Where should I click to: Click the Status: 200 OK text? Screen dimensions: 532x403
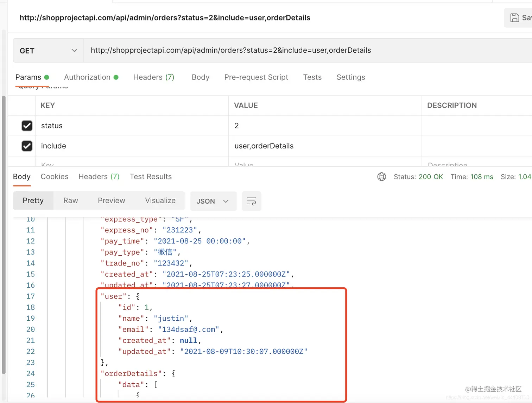click(418, 177)
